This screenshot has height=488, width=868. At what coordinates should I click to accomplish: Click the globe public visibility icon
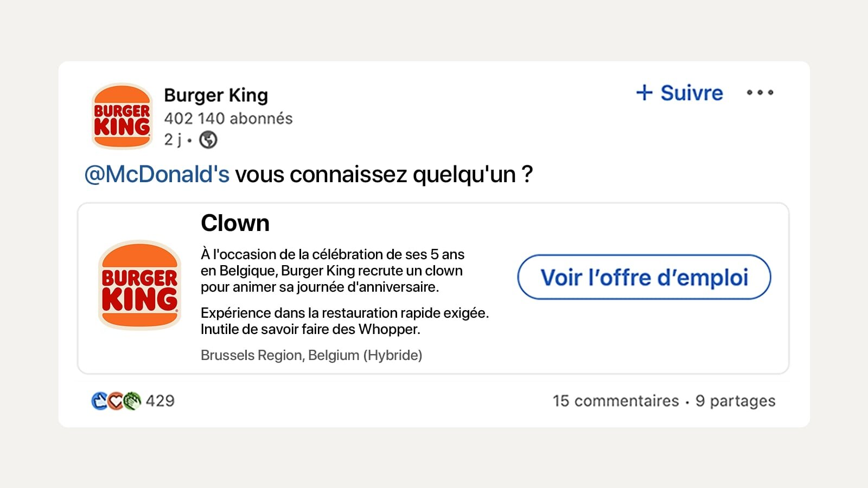[x=208, y=140]
